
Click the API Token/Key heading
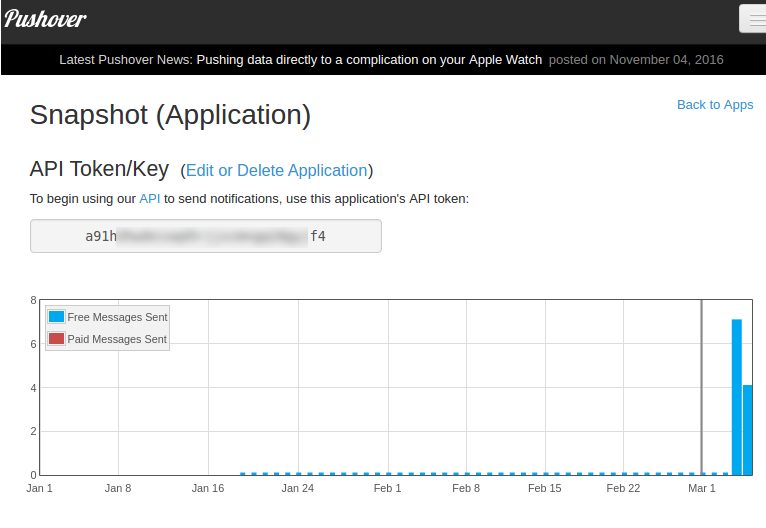99,169
